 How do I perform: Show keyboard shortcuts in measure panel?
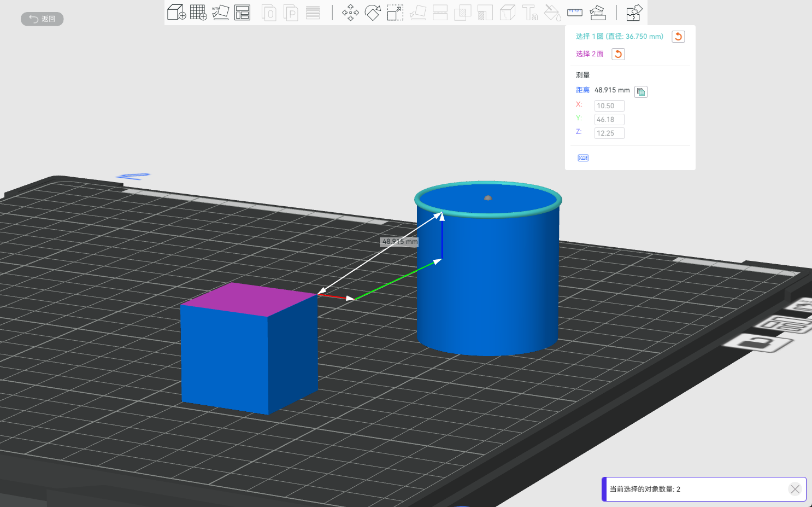coord(583,158)
